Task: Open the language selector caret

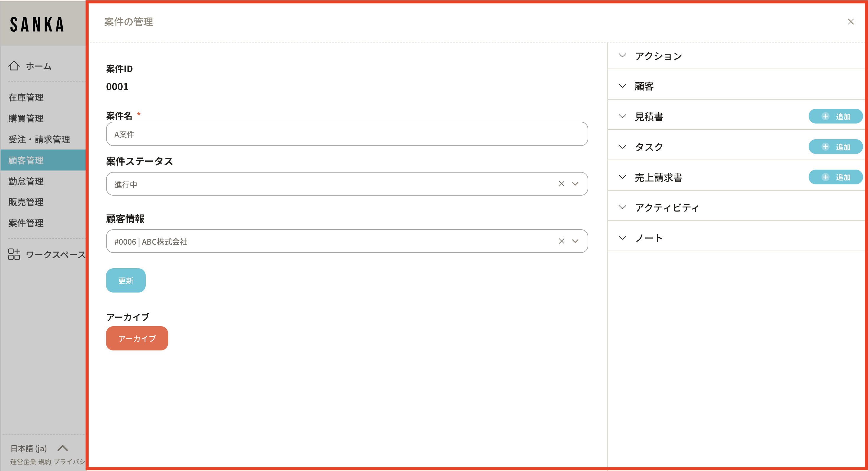Action: [63, 448]
